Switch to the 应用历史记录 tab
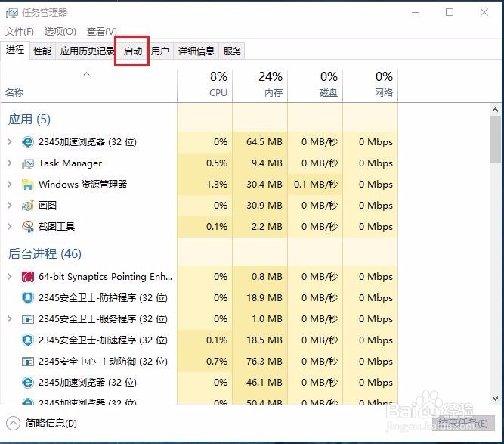The width and height of the screenshot is (504, 444). tap(88, 51)
